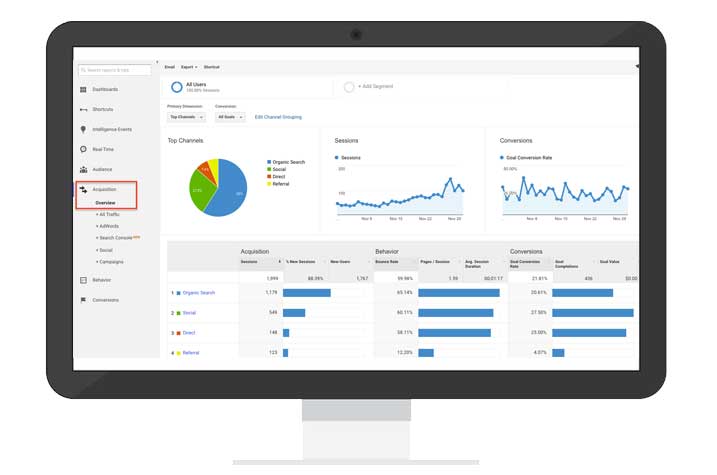Click the orange Direct pie slice
Viewport: 717px width, 475px height.
[x=206, y=170]
